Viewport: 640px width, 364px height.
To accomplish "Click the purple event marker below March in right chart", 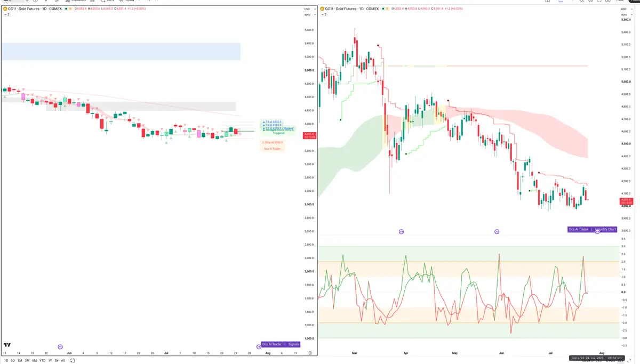I will (x=402, y=231).
